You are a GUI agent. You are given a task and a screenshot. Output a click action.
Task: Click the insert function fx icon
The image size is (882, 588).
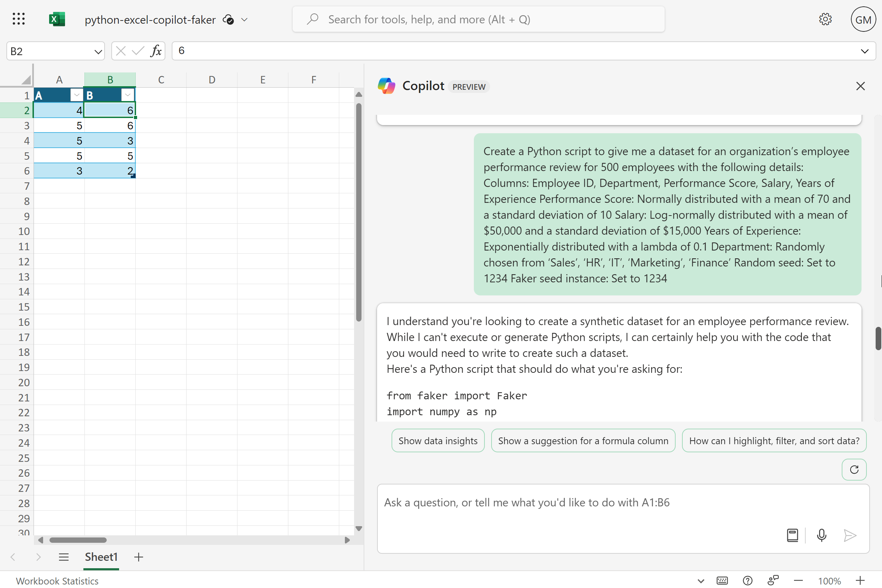[x=155, y=51]
